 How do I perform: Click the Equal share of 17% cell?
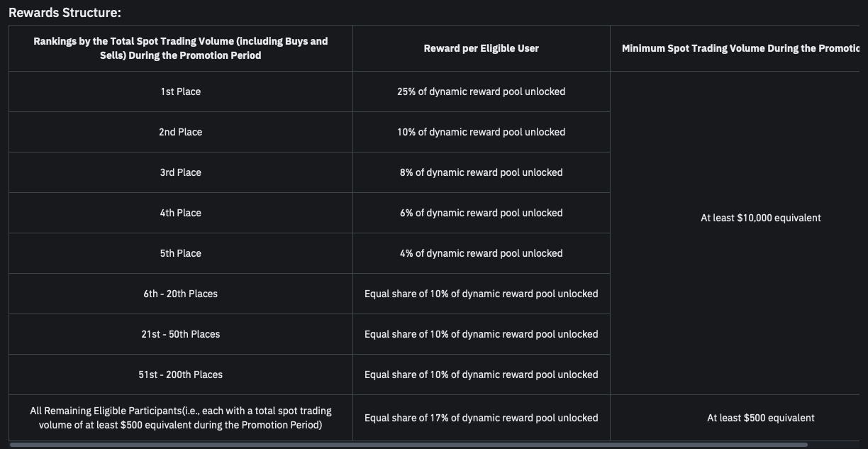pyautogui.click(x=481, y=418)
